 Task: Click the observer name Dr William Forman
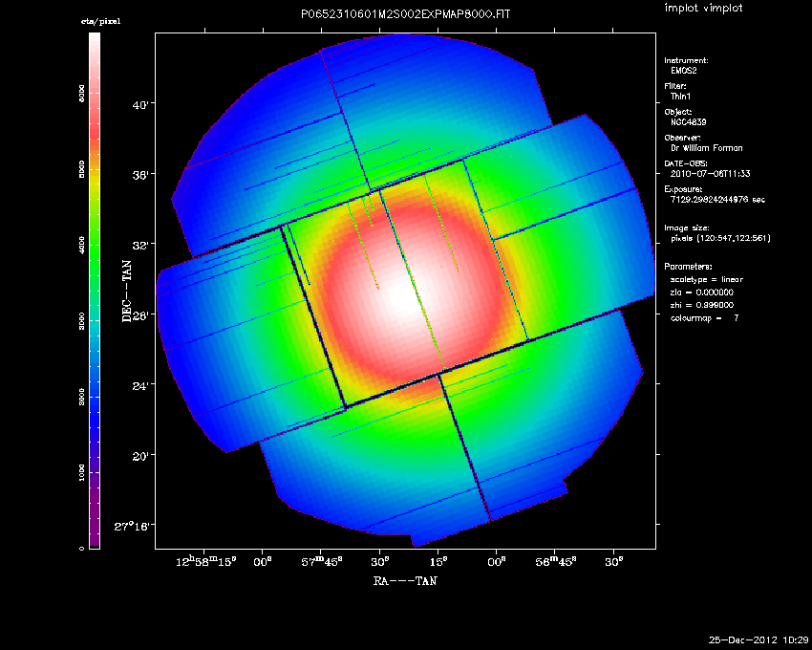point(706,148)
